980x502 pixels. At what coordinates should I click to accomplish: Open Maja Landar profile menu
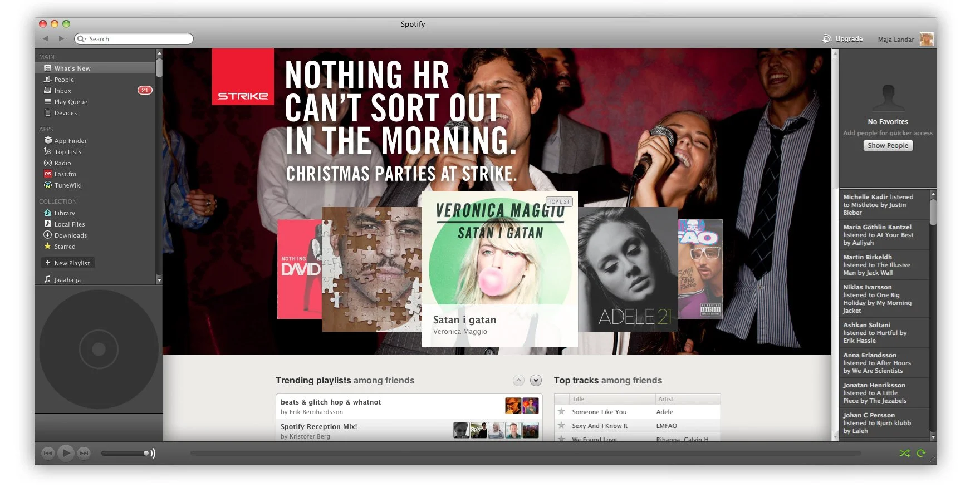pos(905,39)
